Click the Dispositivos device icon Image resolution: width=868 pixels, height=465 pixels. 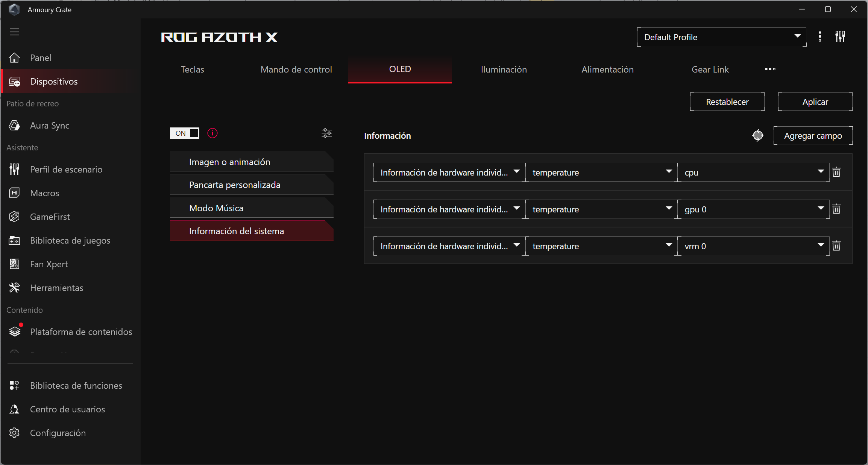point(14,82)
